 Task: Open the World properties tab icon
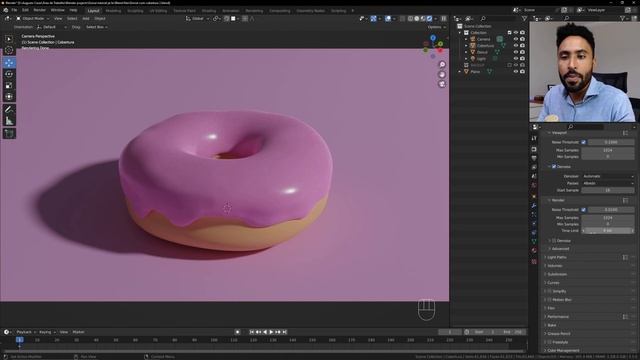pos(534,185)
